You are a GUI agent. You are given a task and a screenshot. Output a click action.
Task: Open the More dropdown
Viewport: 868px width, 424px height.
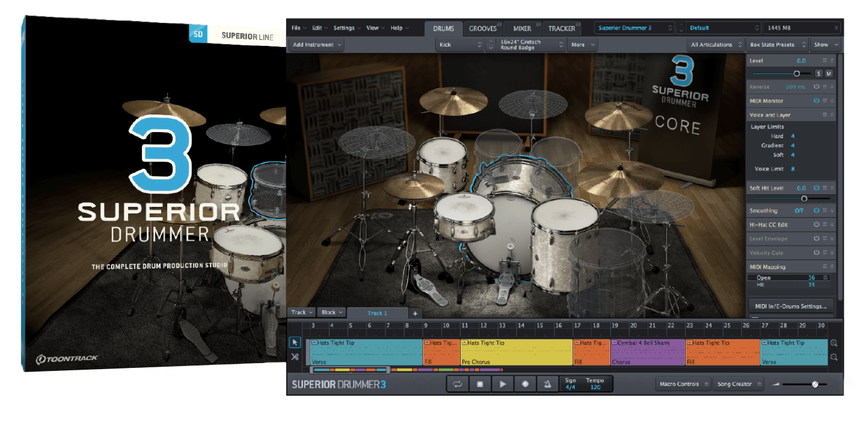point(582,45)
